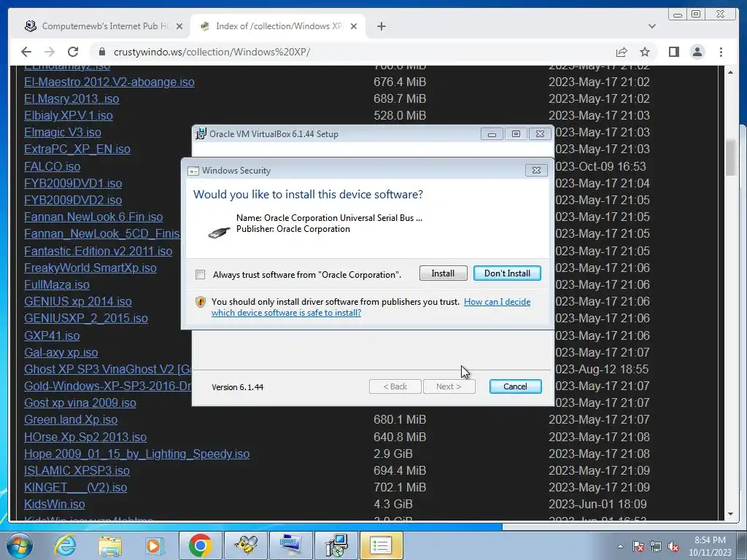The height and width of the screenshot is (560, 747).
Task: Open Green.land.Xp.iso link
Action: pos(71,419)
